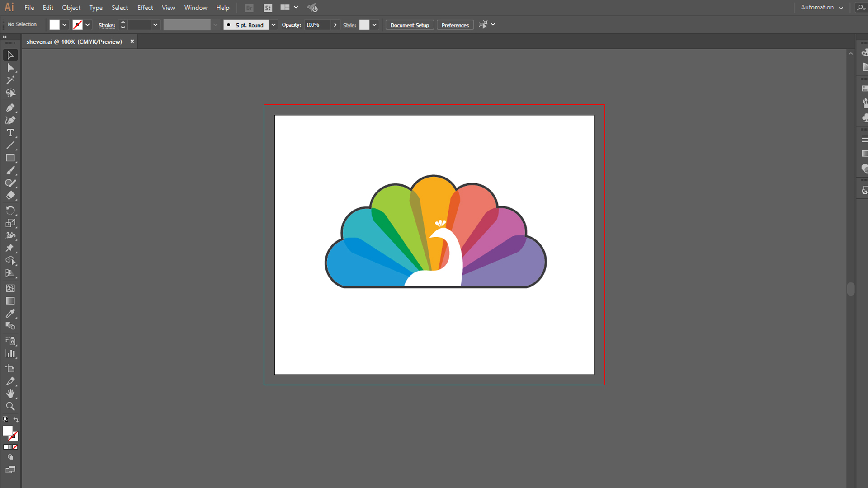Adjust stroke weight stepper arrows

[123, 25]
